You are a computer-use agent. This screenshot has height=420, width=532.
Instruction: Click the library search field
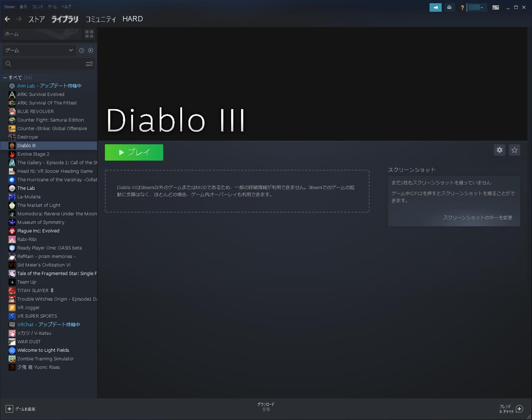coord(48,64)
